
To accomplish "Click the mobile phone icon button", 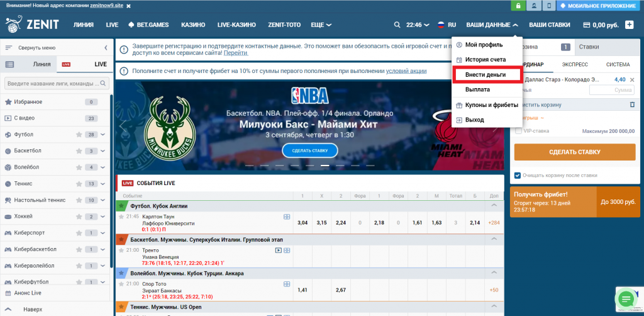I will click(549, 6).
